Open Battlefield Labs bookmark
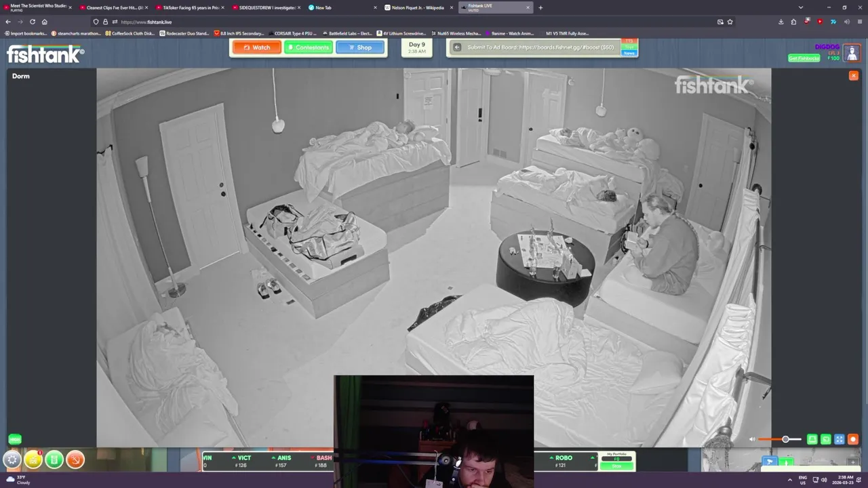Viewport: 868px width, 488px height. (x=347, y=33)
